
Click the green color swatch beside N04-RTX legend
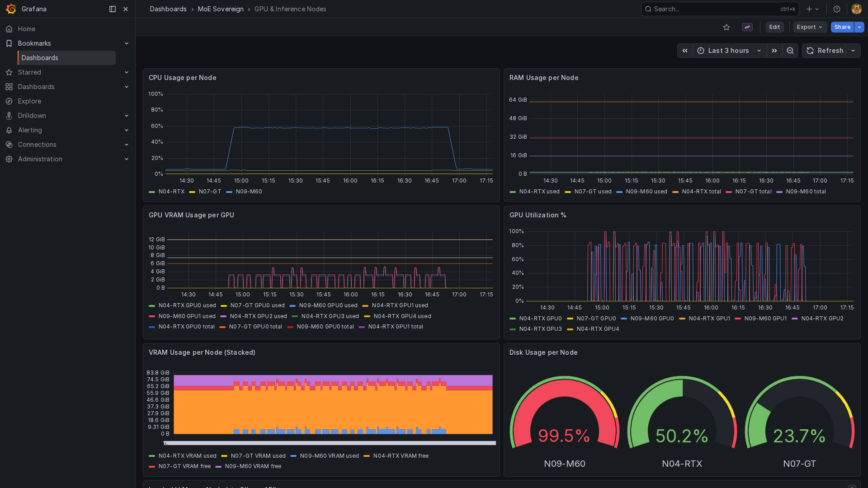152,192
